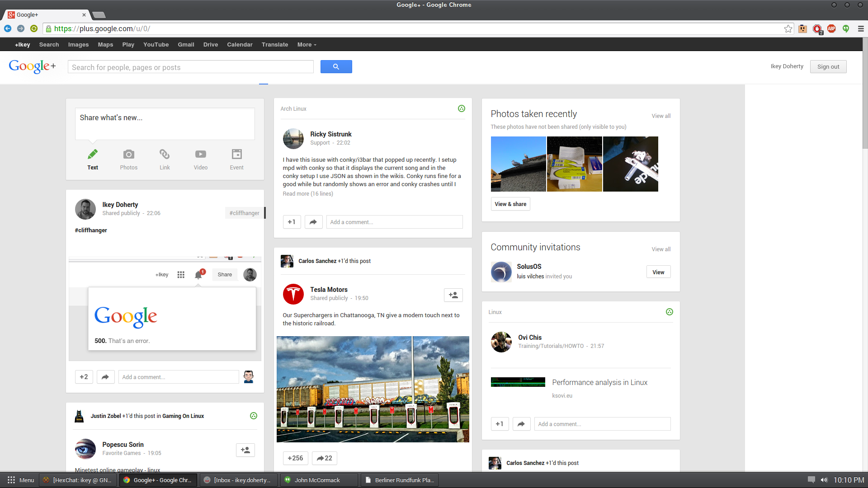Viewport: 868px width, 488px height.
Task: Open YouTube in the Google bar
Action: (156, 44)
